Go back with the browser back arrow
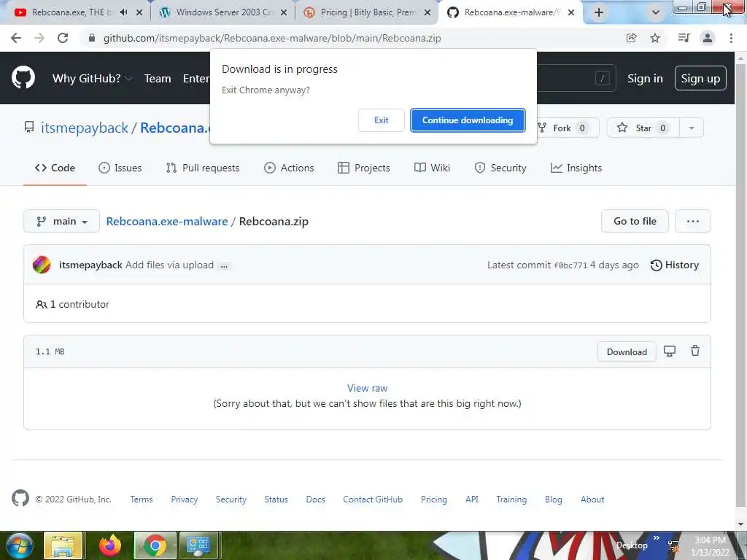The width and height of the screenshot is (747, 560). point(16,38)
